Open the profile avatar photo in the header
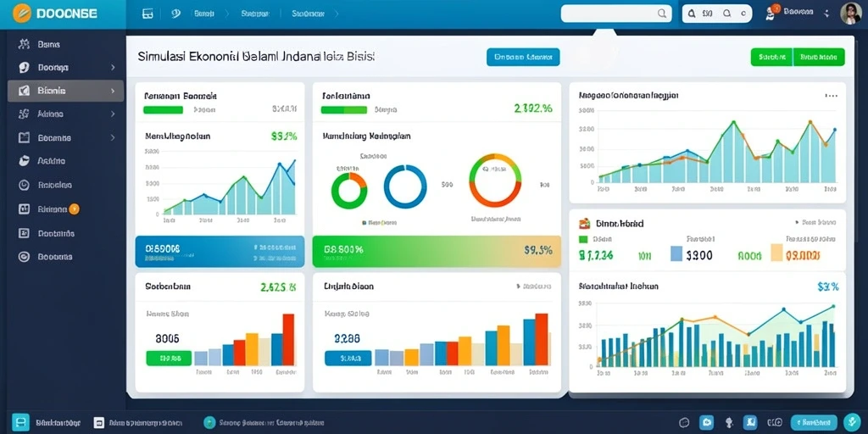 pyautogui.click(x=850, y=14)
